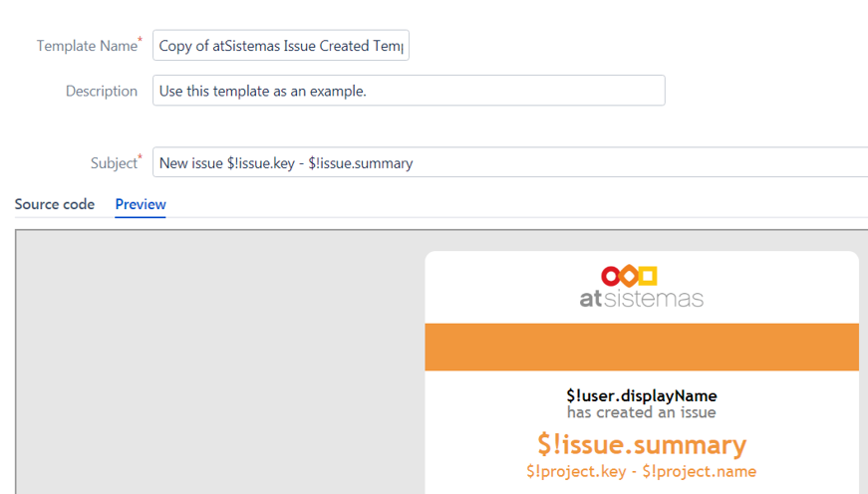This screenshot has height=494, width=868.
Task: Click the $!project.key - $!project.name line
Action: pos(641,471)
